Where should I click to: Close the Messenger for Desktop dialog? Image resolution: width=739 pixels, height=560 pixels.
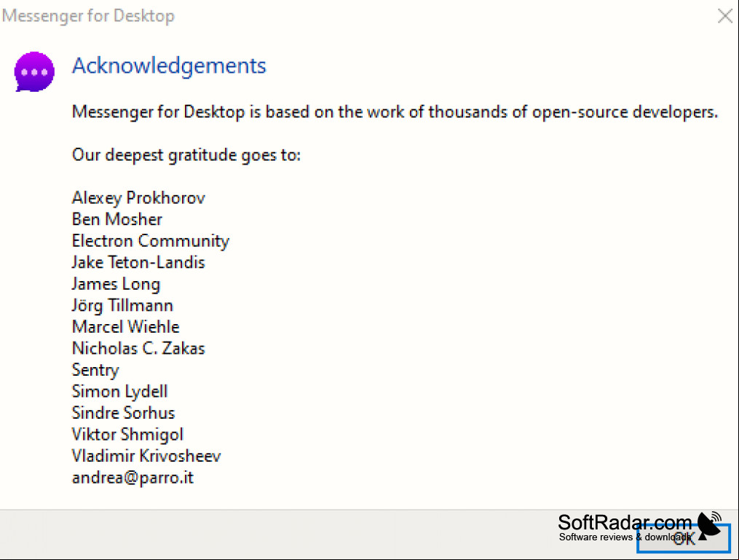click(725, 16)
